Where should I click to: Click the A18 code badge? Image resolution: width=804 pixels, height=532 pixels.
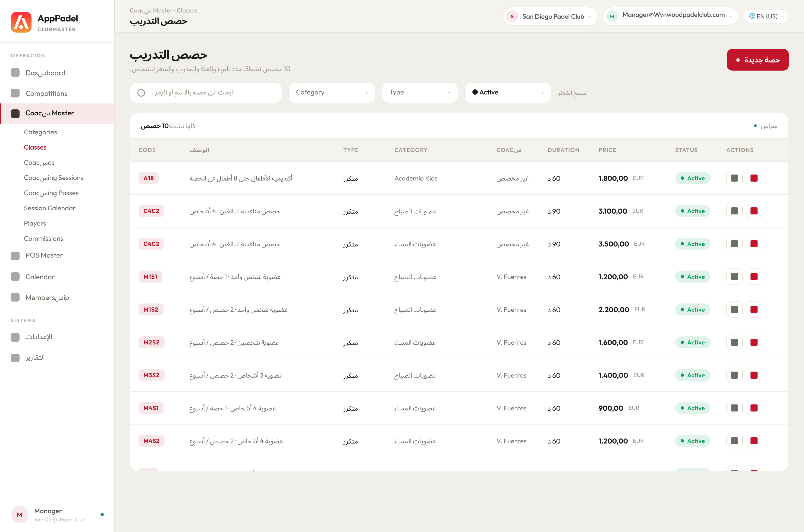(x=148, y=178)
